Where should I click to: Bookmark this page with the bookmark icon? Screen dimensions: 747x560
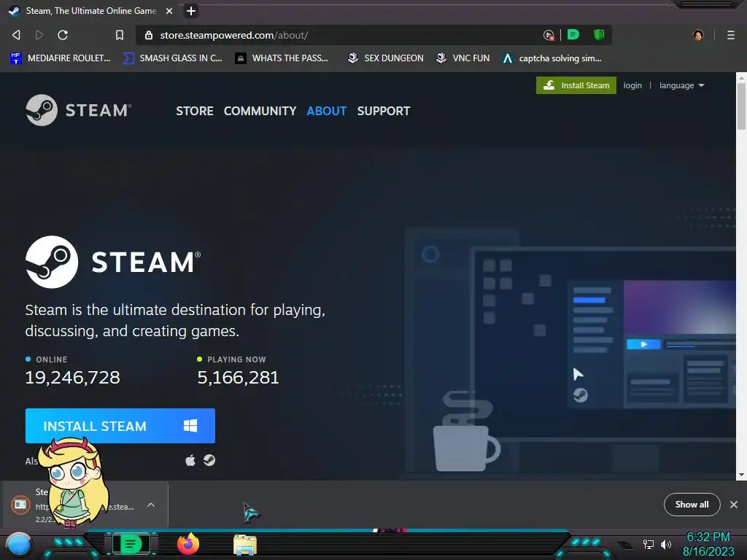coord(120,35)
